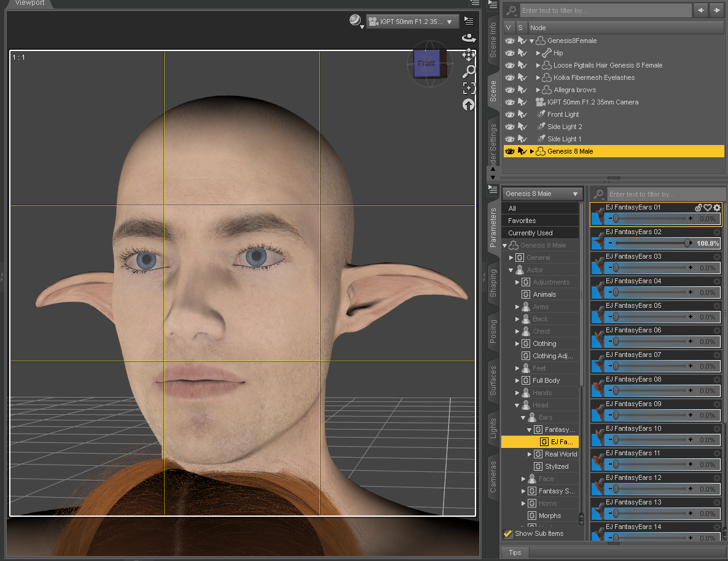Open the camera selection dropdown
Screen dimensions: 728x561
(413, 22)
